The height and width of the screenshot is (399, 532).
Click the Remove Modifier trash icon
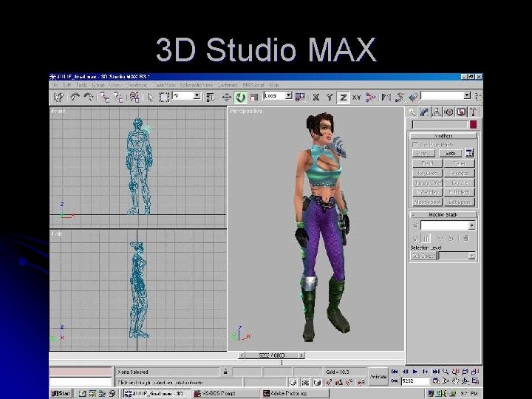click(x=451, y=238)
